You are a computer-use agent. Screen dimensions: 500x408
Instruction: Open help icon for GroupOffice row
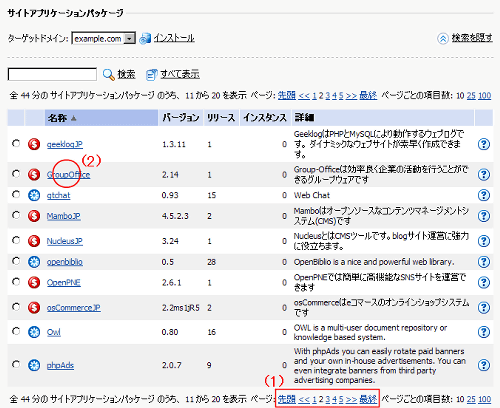point(484,174)
